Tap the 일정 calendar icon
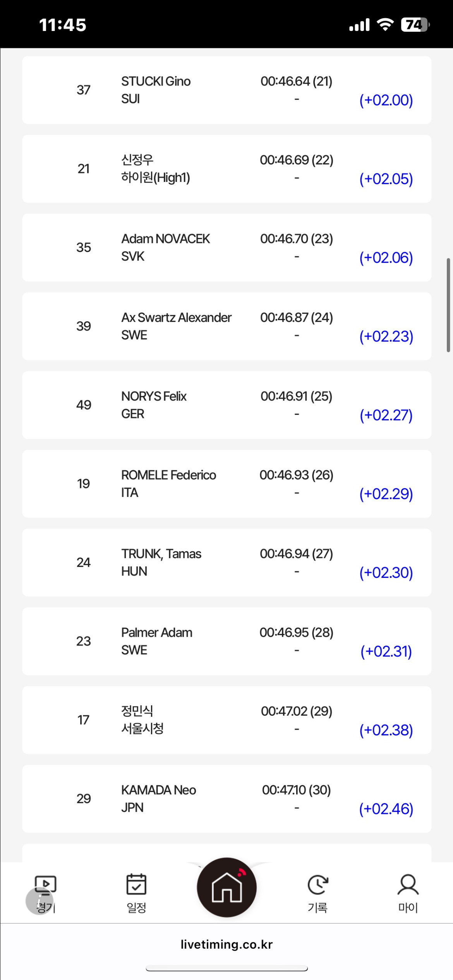453x980 pixels. click(x=136, y=884)
